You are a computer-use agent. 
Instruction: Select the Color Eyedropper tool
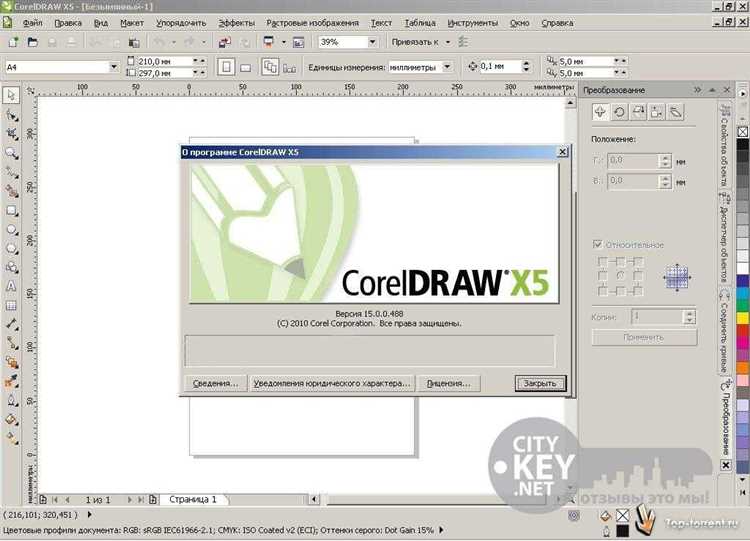pos(11,381)
